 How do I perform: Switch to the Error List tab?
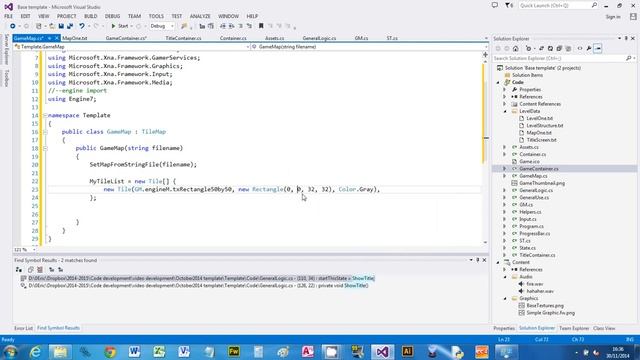pos(23,328)
